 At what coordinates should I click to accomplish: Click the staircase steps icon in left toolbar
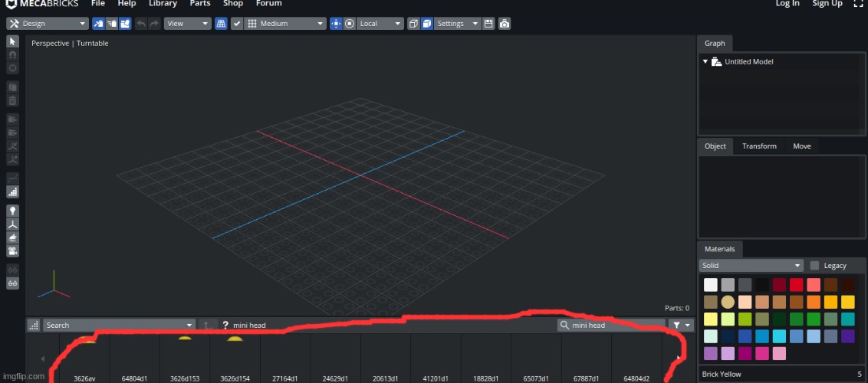[x=13, y=191]
